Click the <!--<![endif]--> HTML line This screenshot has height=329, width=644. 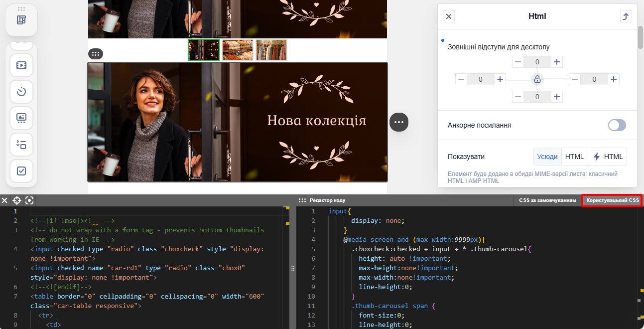tap(61, 287)
